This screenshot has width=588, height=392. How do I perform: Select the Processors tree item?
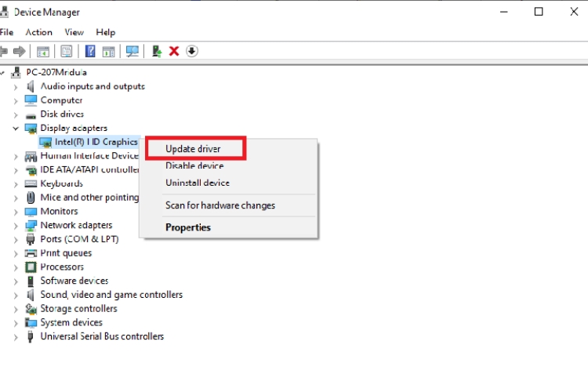62,267
